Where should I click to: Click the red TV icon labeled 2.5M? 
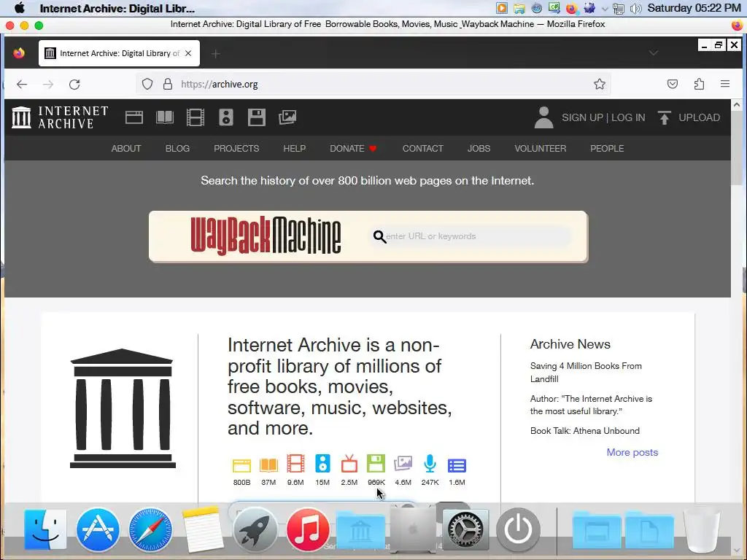click(349, 464)
